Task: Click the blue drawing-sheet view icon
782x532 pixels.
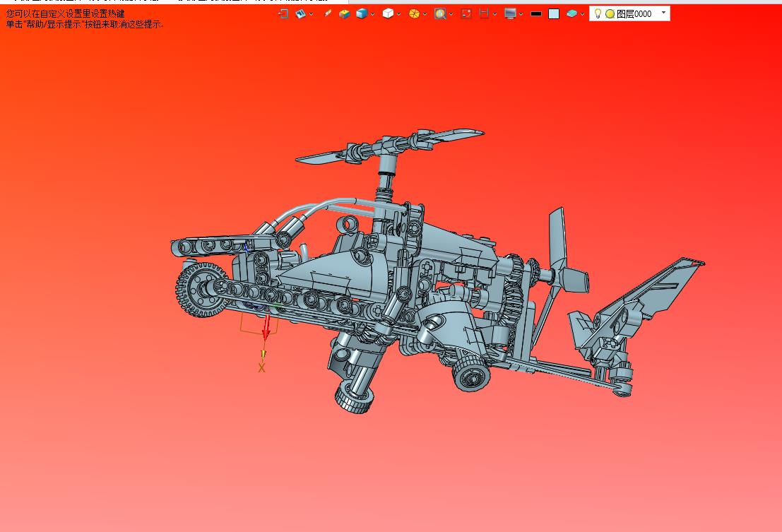Action: (300, 14)
